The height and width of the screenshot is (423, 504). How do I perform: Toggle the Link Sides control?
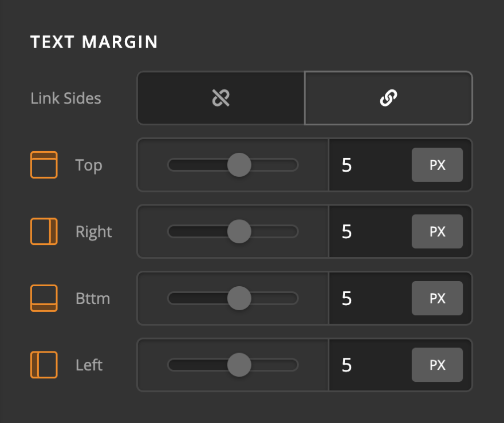pyautogui.click(x=389, y=98)
